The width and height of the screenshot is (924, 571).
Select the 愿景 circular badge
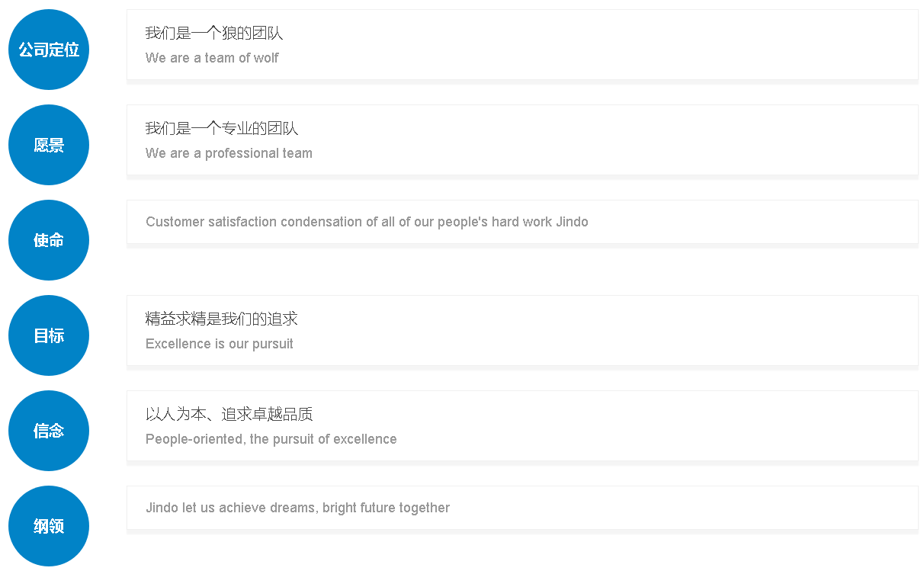pyautogui.click(x=49, y=145)
